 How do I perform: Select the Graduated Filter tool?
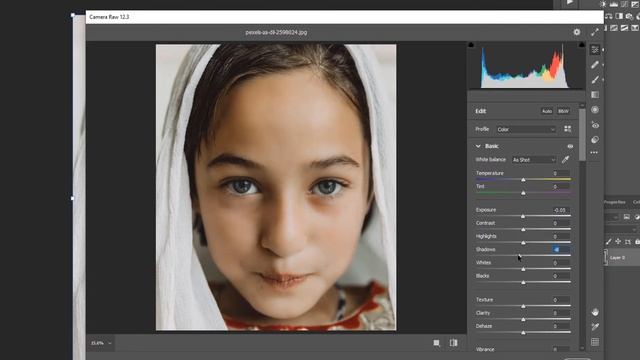point(595,95)
